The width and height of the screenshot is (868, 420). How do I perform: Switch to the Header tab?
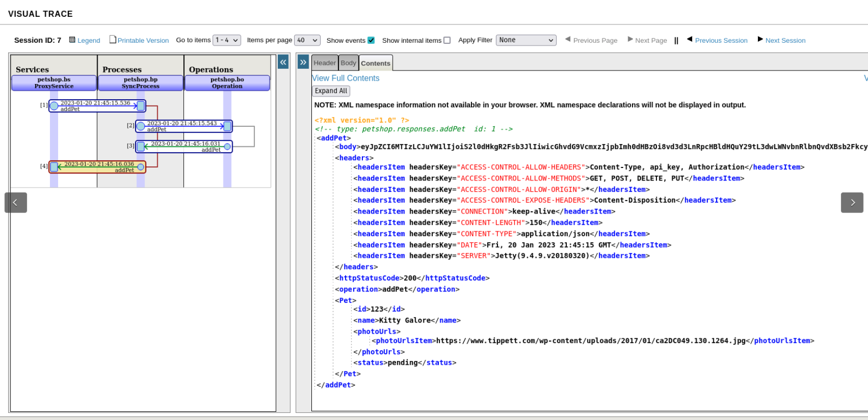pyautogui.click(x=324, y=63)
